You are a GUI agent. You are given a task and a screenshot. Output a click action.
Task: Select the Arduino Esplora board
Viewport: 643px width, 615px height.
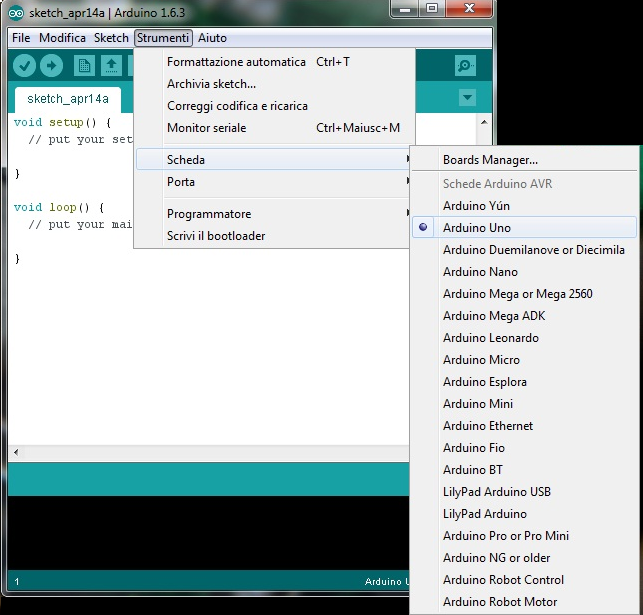524,382
